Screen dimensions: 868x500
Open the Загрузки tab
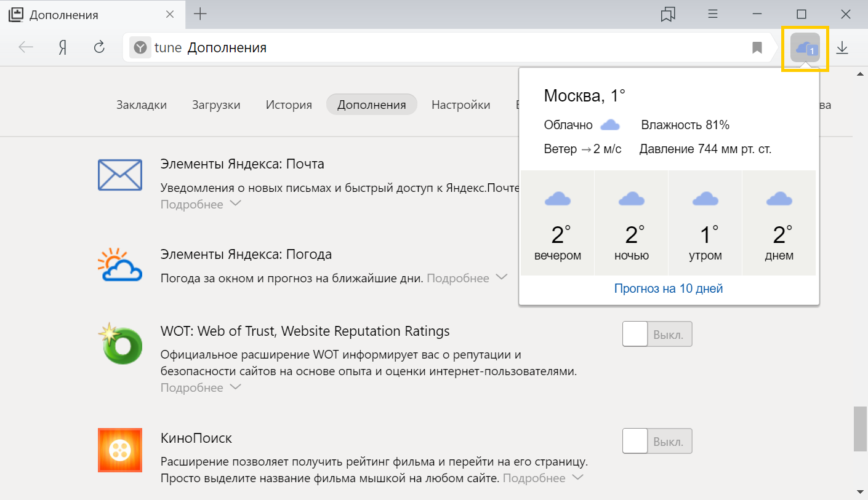pyautogui.click(x=216, y=105)
